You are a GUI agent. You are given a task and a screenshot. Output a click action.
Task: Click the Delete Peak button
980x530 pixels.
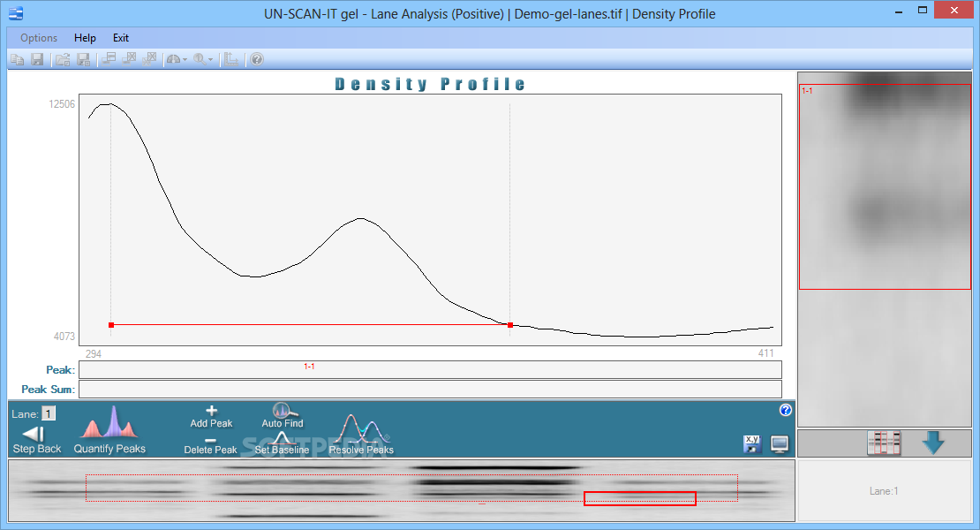tap(211, 446)
